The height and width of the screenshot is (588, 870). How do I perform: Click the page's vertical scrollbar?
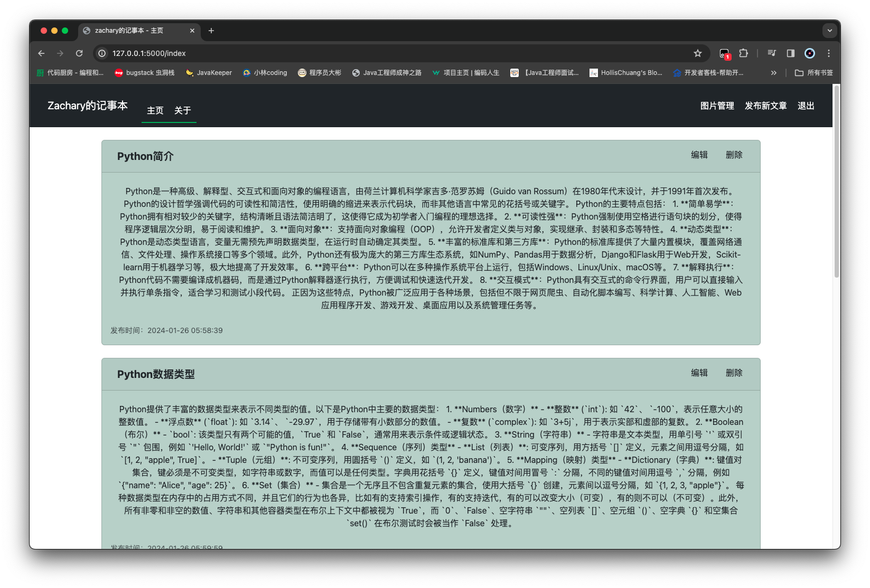836,181
